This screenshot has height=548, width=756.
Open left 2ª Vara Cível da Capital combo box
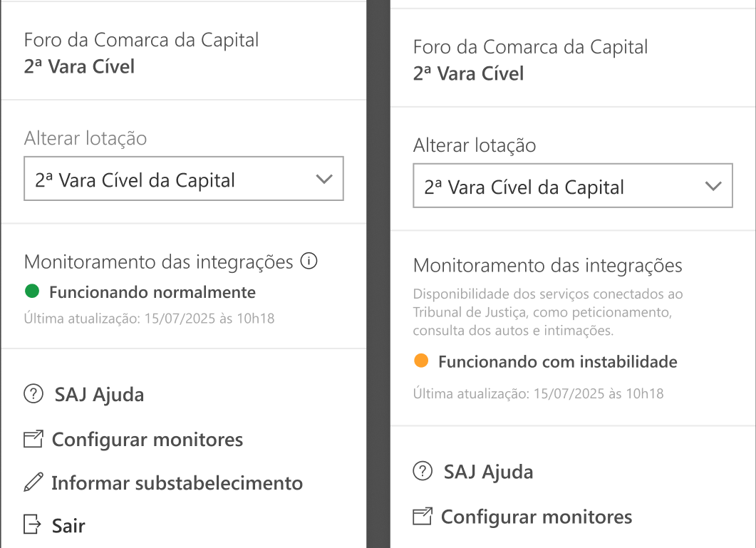(x=184, y=178)
